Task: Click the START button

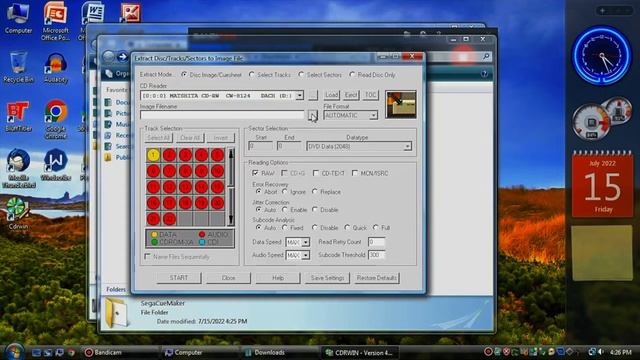Action: point(179,278)
